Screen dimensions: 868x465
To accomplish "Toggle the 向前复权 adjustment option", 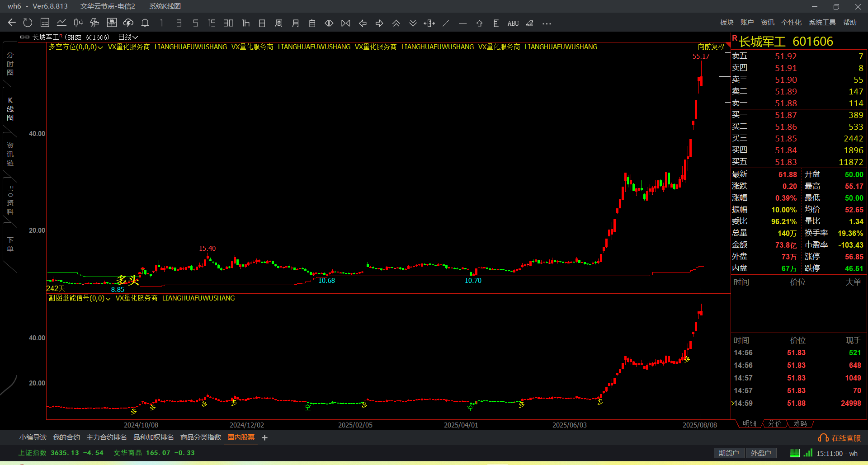I will click(711, 47).
